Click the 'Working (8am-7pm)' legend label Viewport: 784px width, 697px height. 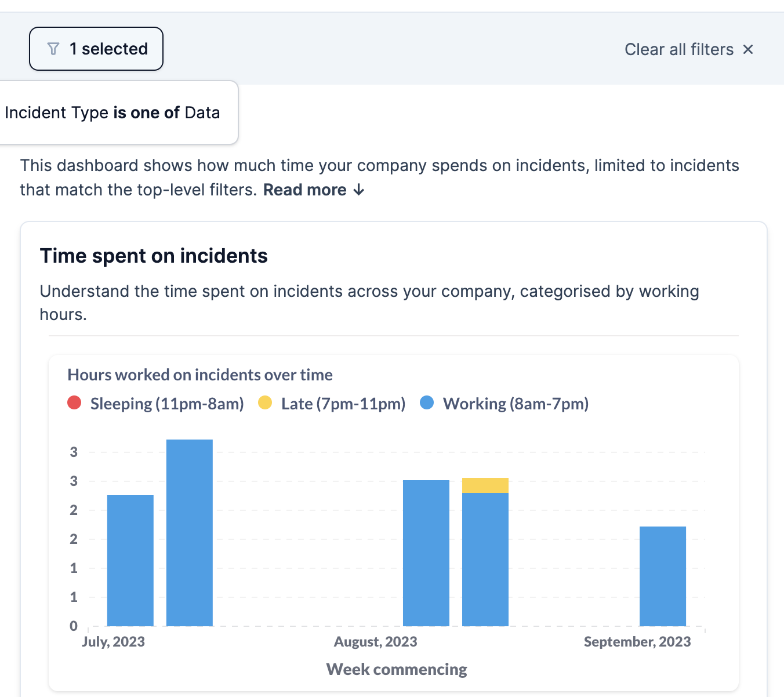pos(516,404)
